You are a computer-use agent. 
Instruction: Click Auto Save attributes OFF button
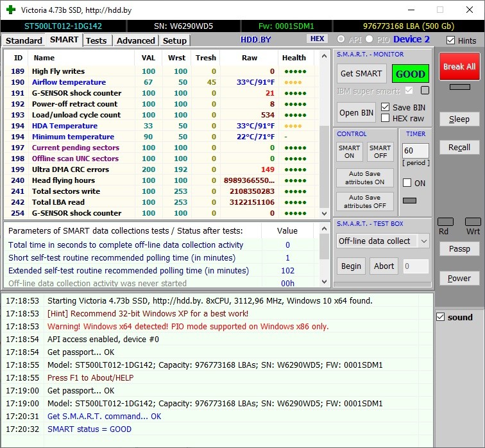coord(364,202)
